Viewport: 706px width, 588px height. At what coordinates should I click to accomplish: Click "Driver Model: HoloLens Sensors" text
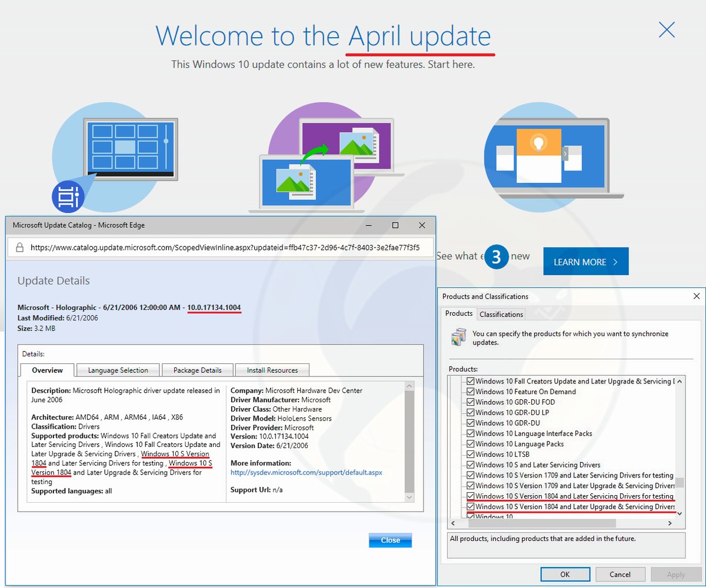point(281,418)
